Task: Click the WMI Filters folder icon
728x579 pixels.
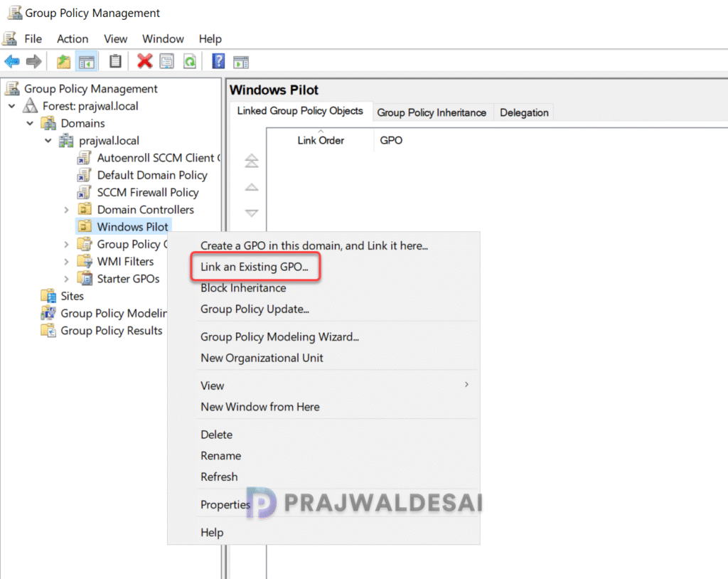Action: [85, 261]
